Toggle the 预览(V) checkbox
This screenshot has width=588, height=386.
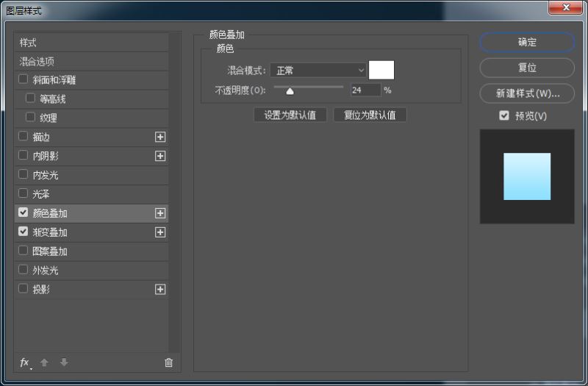pyautogui.click(x=504, y=115)
